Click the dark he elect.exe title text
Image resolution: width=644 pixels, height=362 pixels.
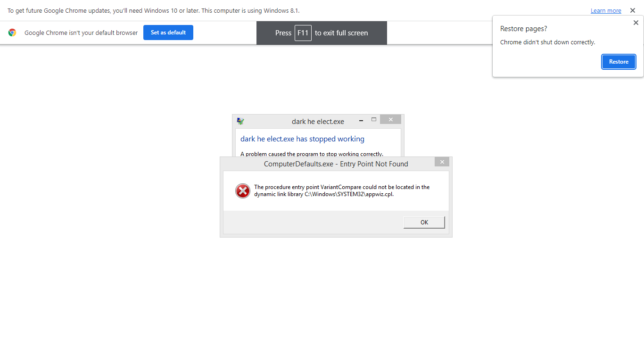(x=318, y=122)
